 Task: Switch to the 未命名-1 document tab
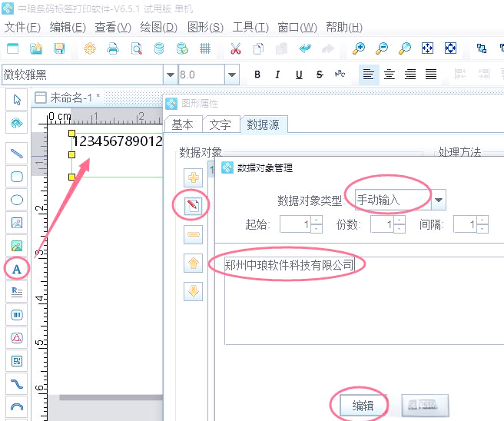[68, 98]
